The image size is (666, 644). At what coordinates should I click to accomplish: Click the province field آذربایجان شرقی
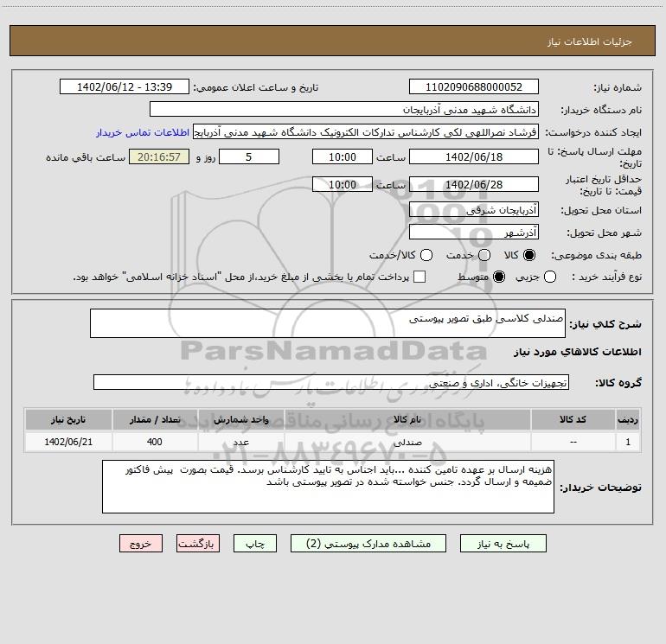point(474,209)
